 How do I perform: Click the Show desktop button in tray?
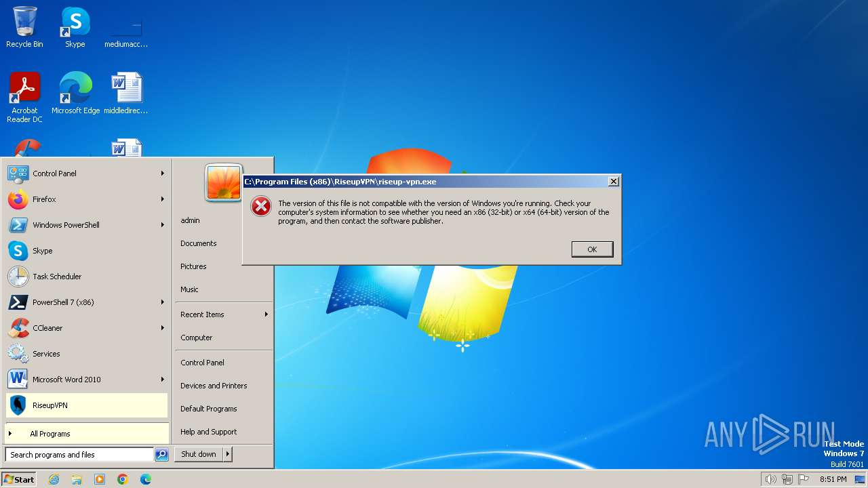[x=860, y=479]
